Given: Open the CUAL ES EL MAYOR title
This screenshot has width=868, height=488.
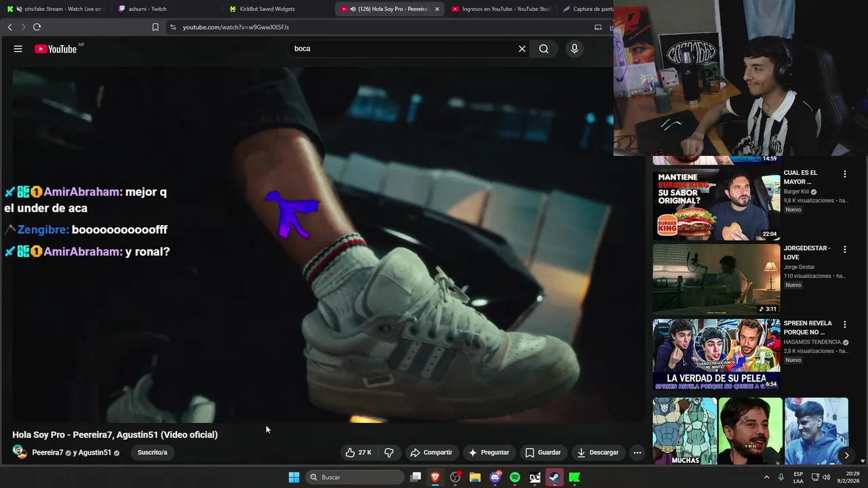Looking at the screenshot, I should pos(801,177).
